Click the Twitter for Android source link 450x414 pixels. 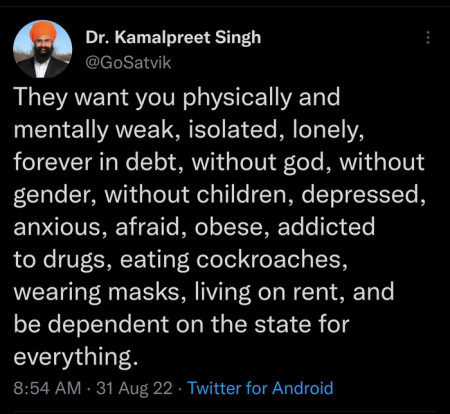[260, 388]
